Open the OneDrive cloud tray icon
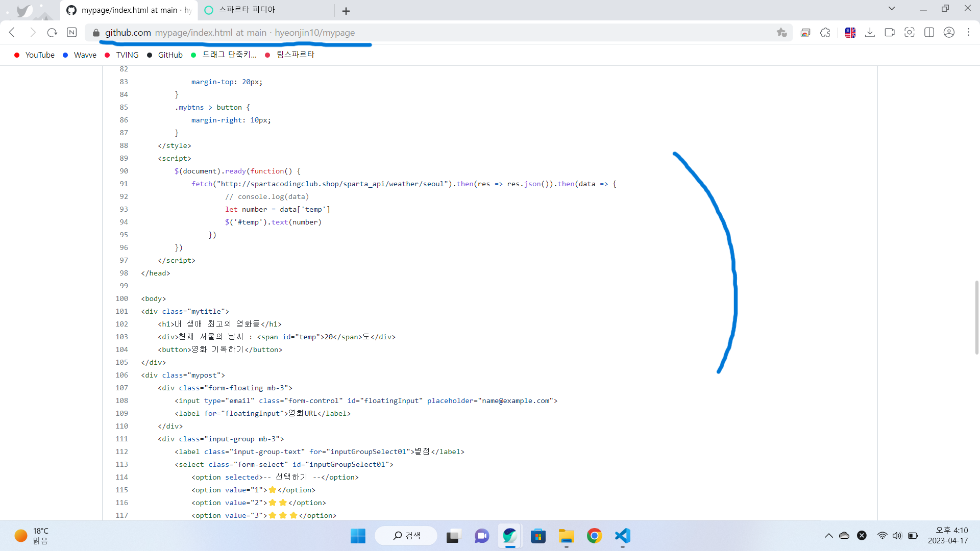 point(844,536)
